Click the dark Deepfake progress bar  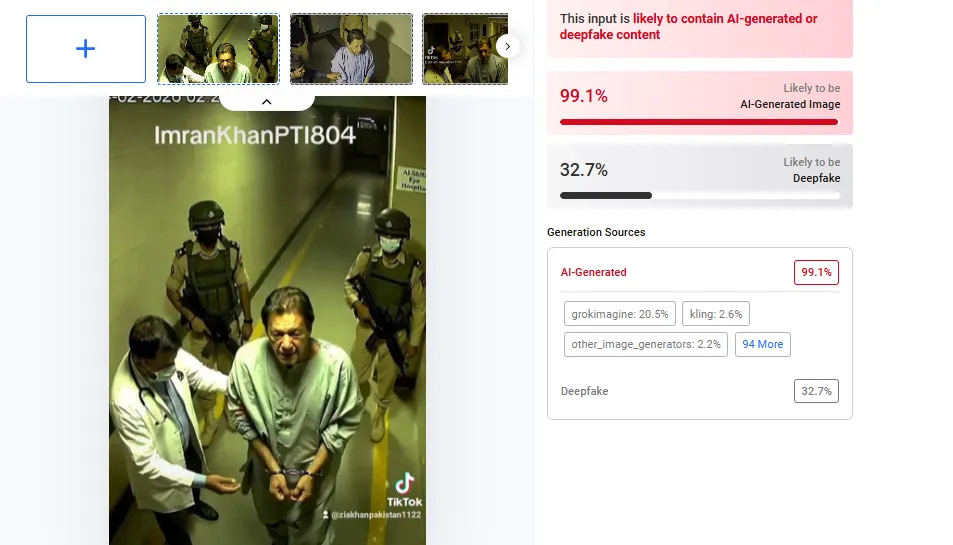[606, 196]
